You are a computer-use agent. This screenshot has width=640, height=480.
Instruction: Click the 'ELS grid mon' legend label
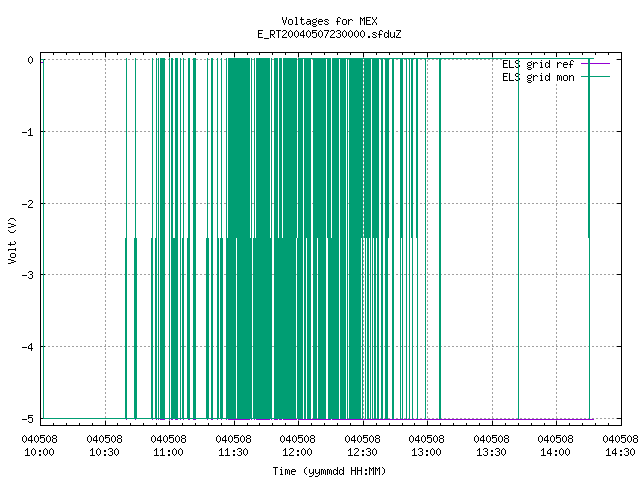pos(538,77)
